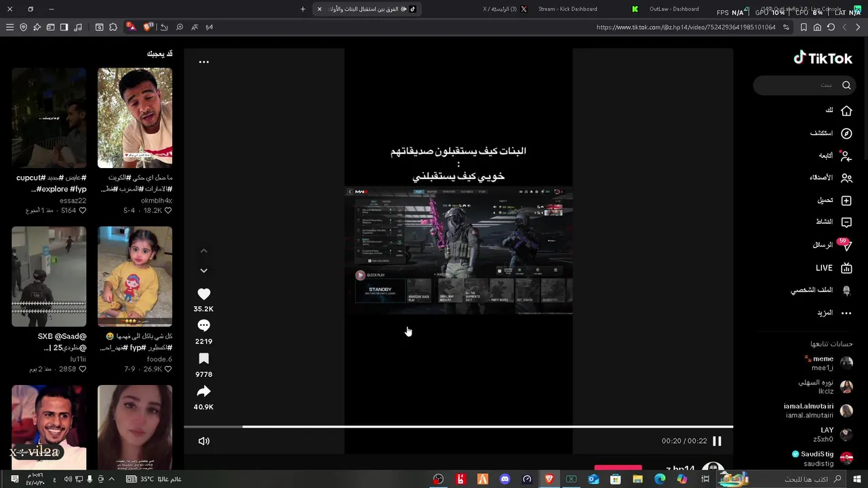The height and width of the screenshot is (488, 868).
Task: Click the VPN shield toolbar icon
Action: 23,27
